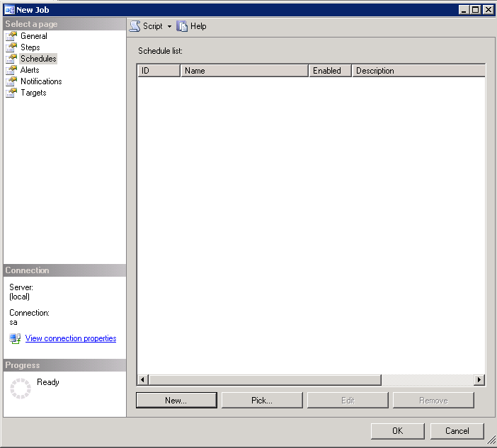This screenshot has height=448, width=497.
Task: Confirm the job with OK
Action: pyautogui.click(x=397, y=431)
